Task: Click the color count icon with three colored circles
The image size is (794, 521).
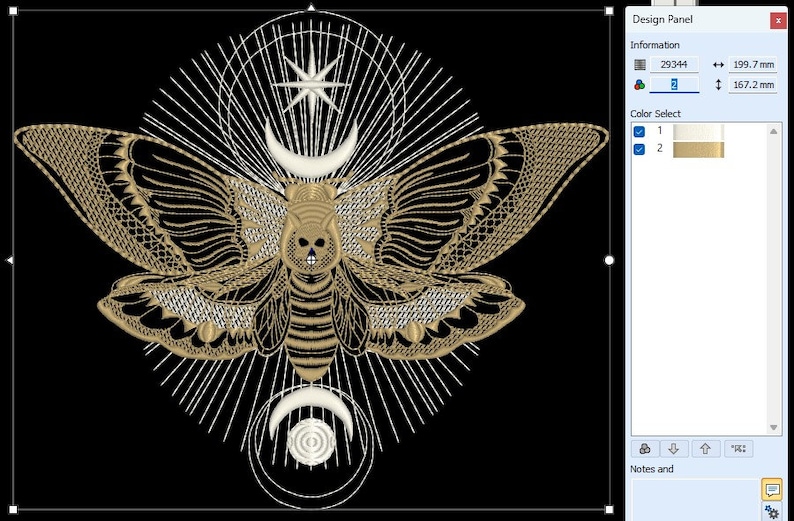Action: coord(640,85)
